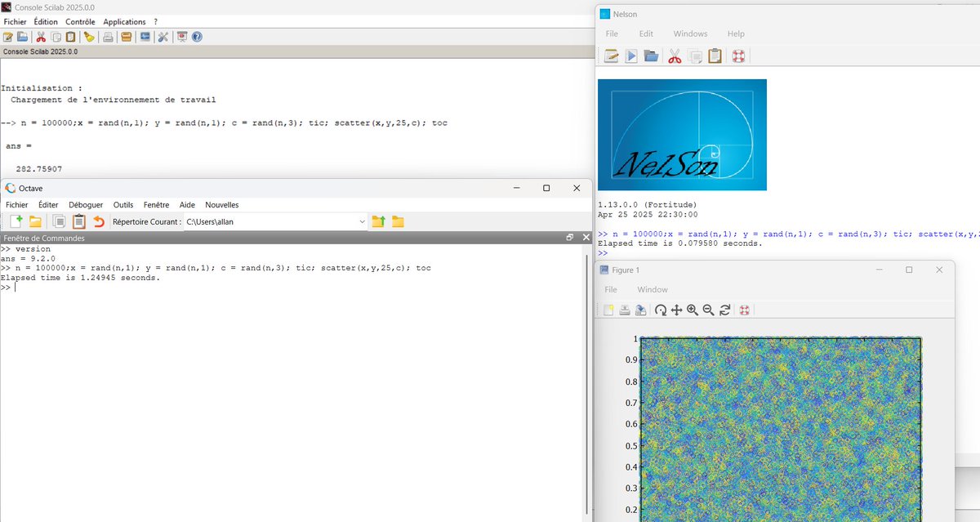The height and width of the screenshot is (522, 980).
Task: Click the copy icon in Octave toolbar
Action: click(x=60, y=221)
